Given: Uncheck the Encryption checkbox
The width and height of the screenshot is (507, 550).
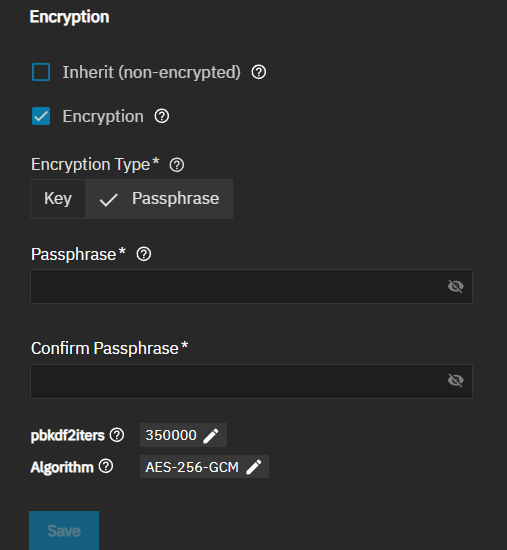Looking at the screenshot, I should tap(41, 116).
